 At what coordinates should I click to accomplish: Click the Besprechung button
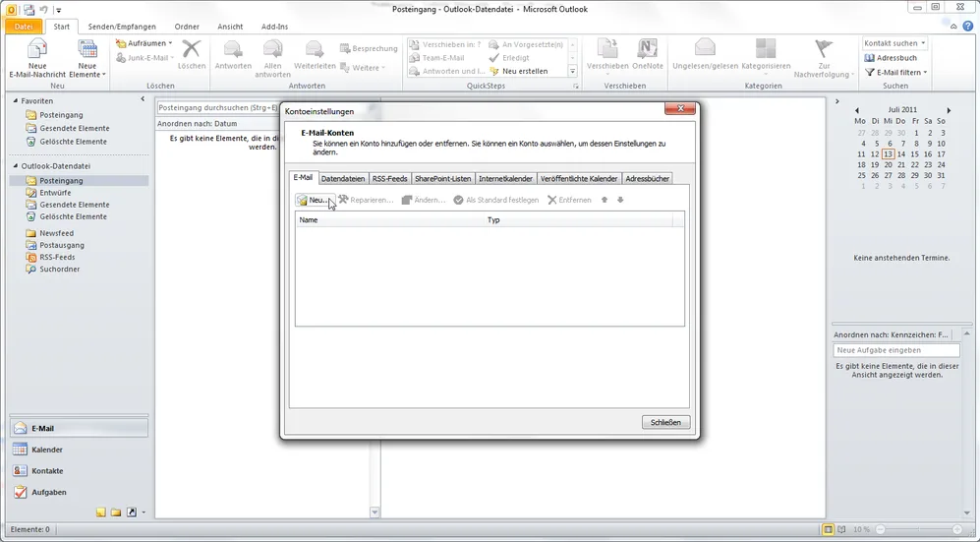[x=369, y=49]
